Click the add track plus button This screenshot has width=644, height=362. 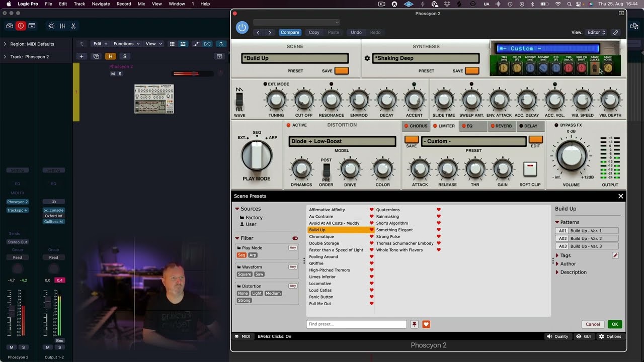pos(81,56)
